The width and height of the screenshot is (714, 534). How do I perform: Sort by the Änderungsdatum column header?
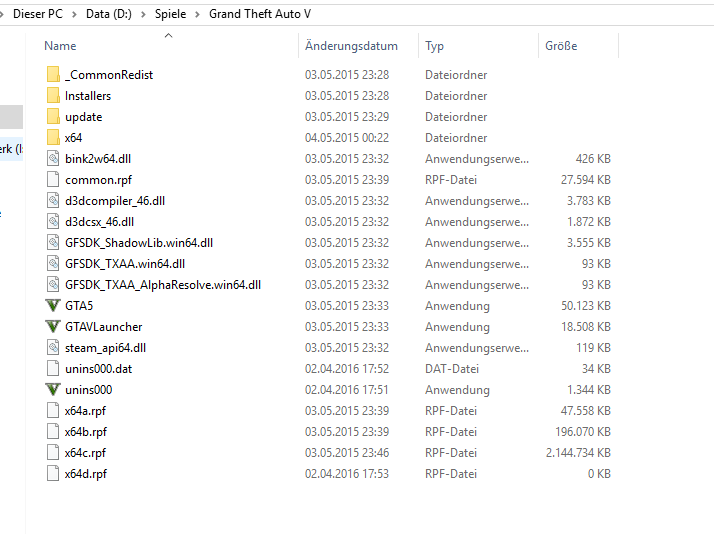351,46
